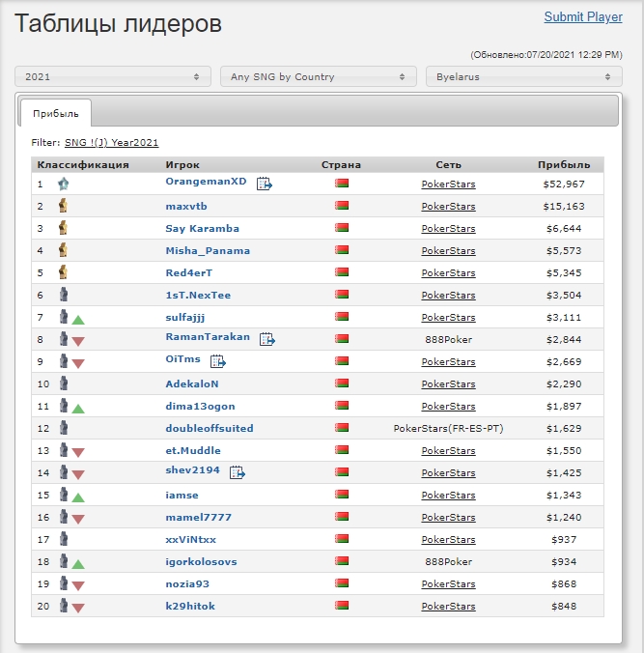The width and height of the screenshot is (644, 653).
Task: Click the star rank badge in row 1
Action: 64,184
